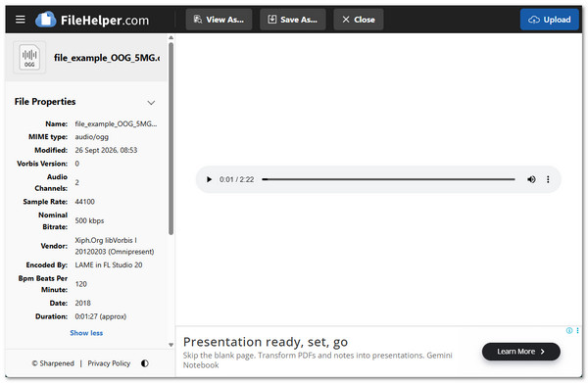Play the audio file

coord(209,179)
